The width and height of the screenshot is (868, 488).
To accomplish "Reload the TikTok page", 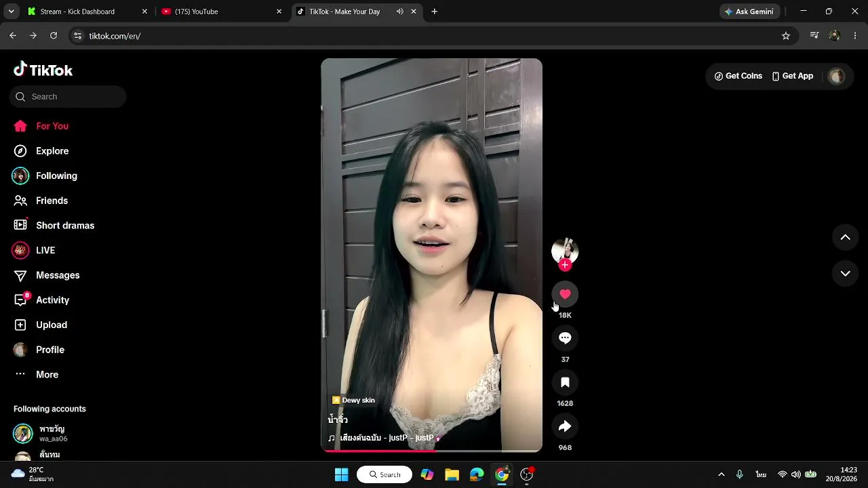I will click(54, 36).
